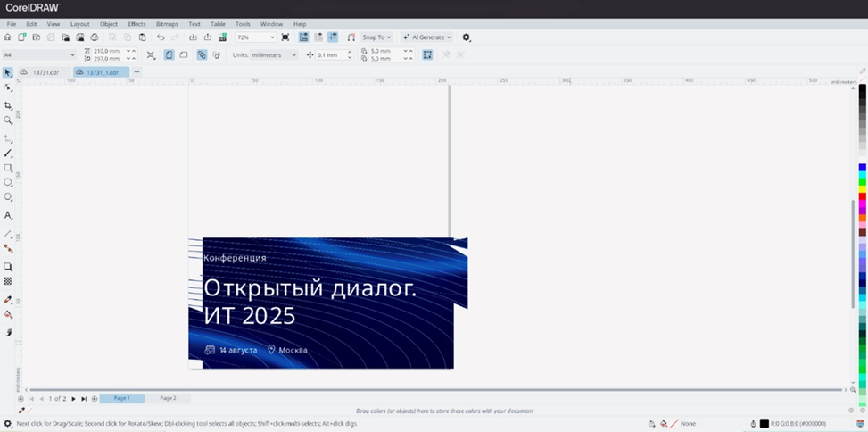Switch to the 13731.cdr document tab
868x432 pixels.
tap(45, 72)
